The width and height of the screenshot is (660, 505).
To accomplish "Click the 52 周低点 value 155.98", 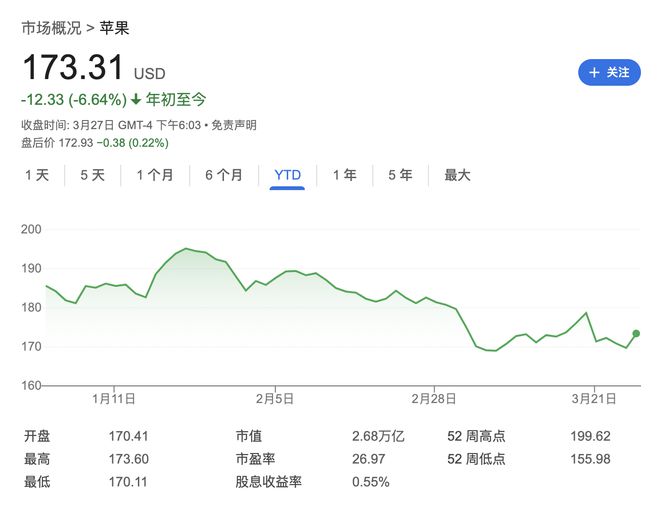I will tap(591, 459).
